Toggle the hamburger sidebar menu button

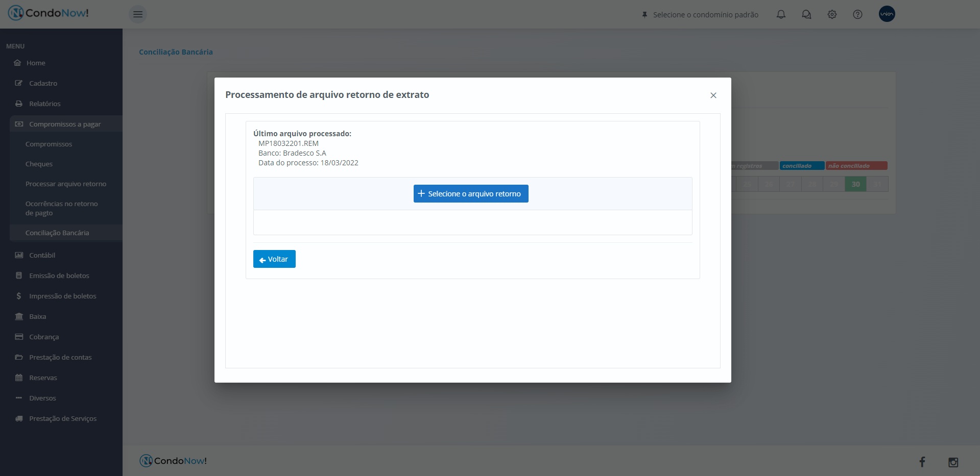138,14
